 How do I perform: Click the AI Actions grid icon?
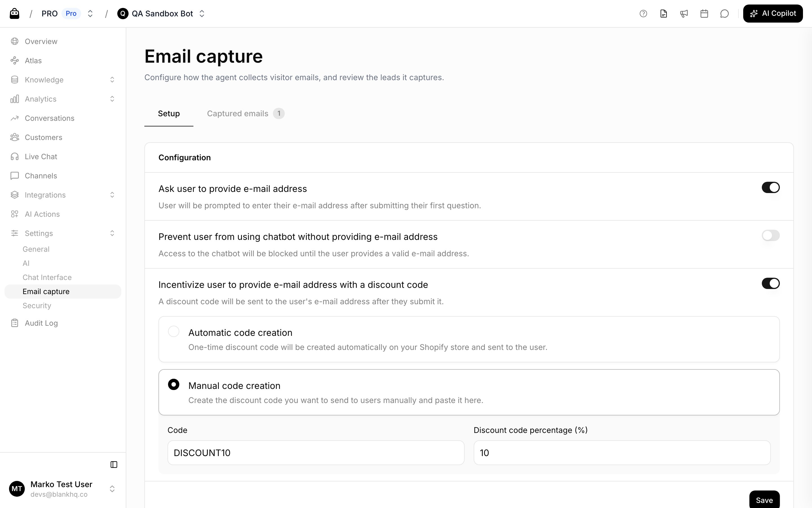click(14, 214)
